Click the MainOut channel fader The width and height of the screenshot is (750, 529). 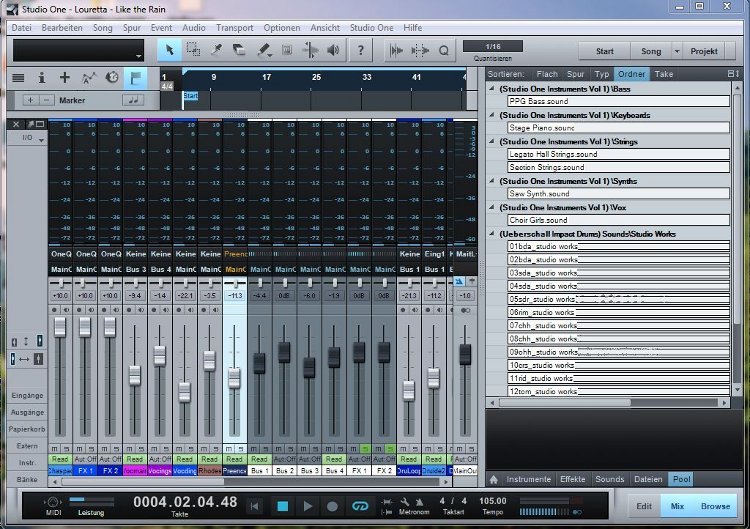click(x=465, y=355)
